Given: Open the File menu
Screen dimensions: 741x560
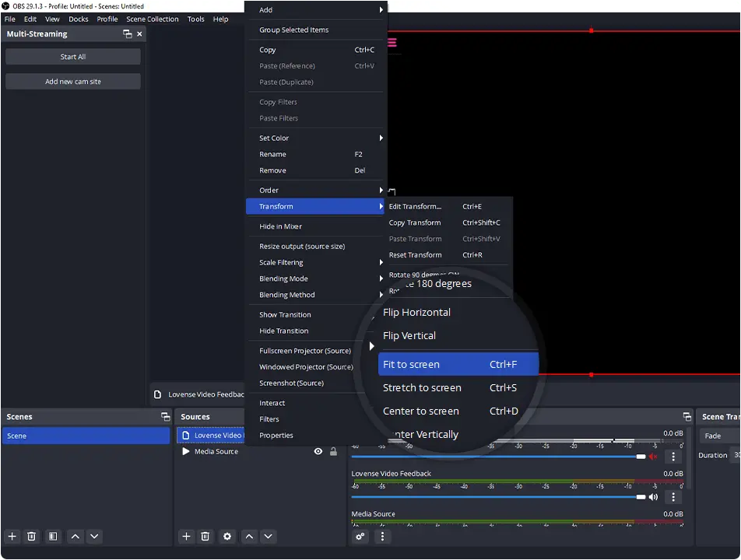Looking at the screenshot, I should (10, 19).
